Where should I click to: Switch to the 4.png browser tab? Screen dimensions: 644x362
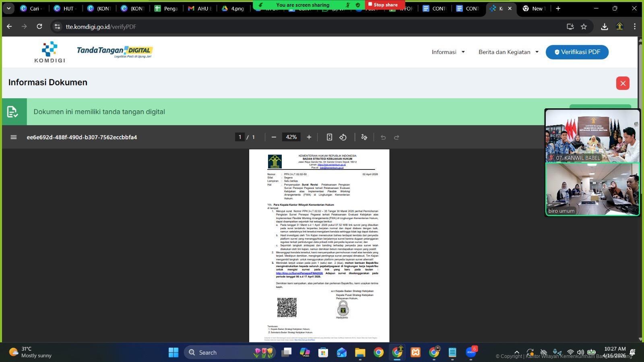pos(233,8)
